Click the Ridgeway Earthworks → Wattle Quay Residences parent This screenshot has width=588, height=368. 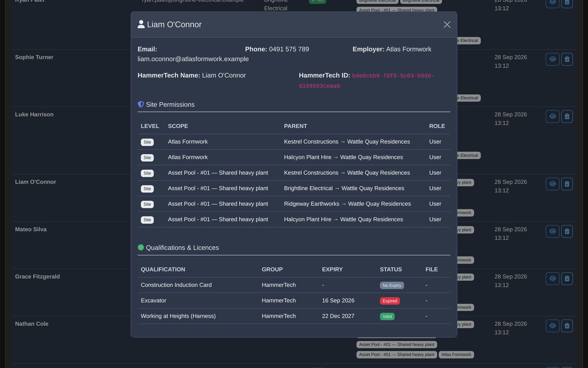click(x=347, y=204)
